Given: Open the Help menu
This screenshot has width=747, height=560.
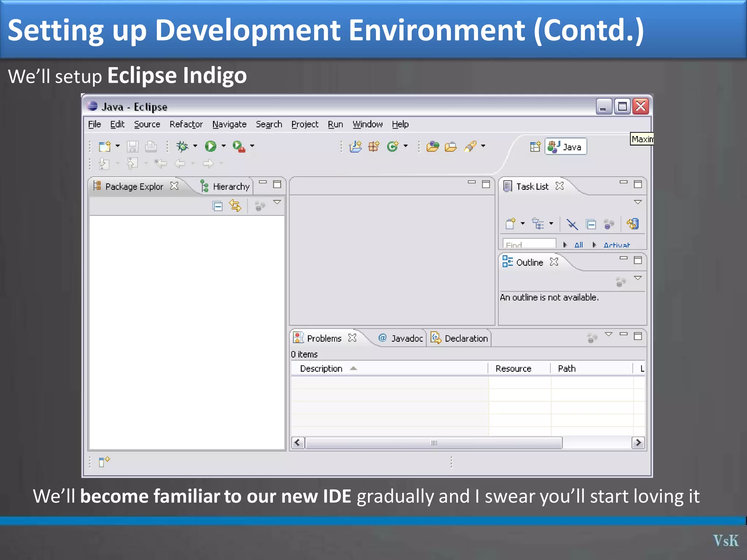Looking at the screenshot, I should coord(400,124).
